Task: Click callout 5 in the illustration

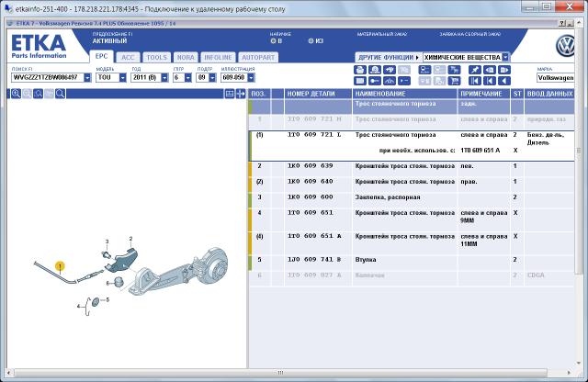Action: pyautogui.click(x=107, y=299)
